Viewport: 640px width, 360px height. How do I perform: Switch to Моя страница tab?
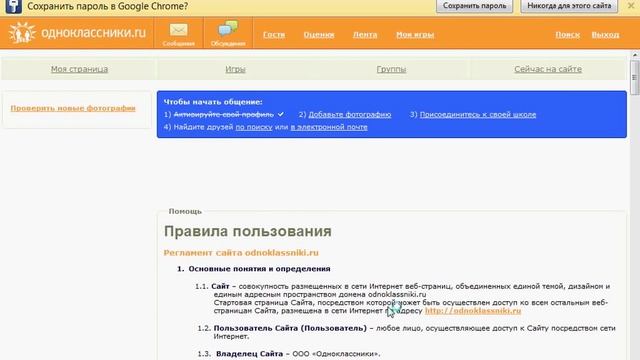tap(79, 69)
